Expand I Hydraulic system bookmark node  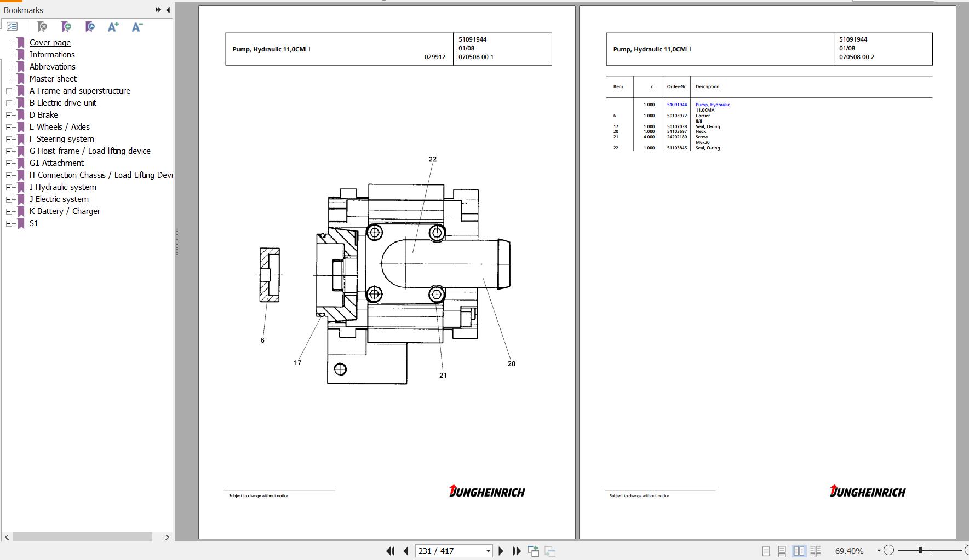9,187
